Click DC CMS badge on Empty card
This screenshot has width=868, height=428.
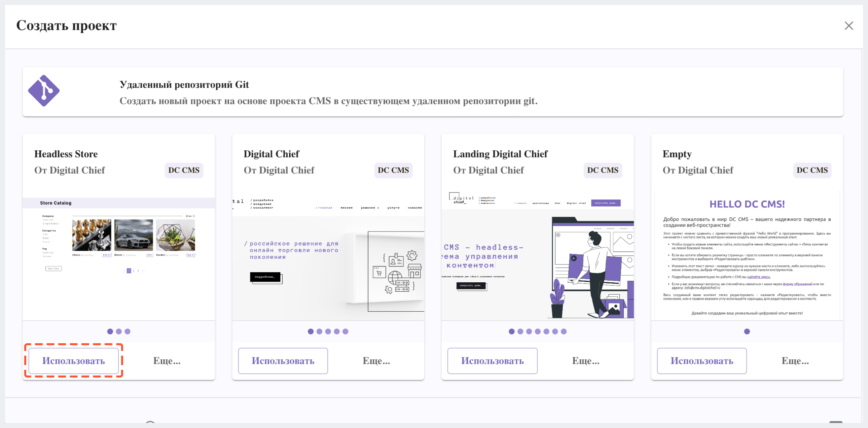pos(812,170)
